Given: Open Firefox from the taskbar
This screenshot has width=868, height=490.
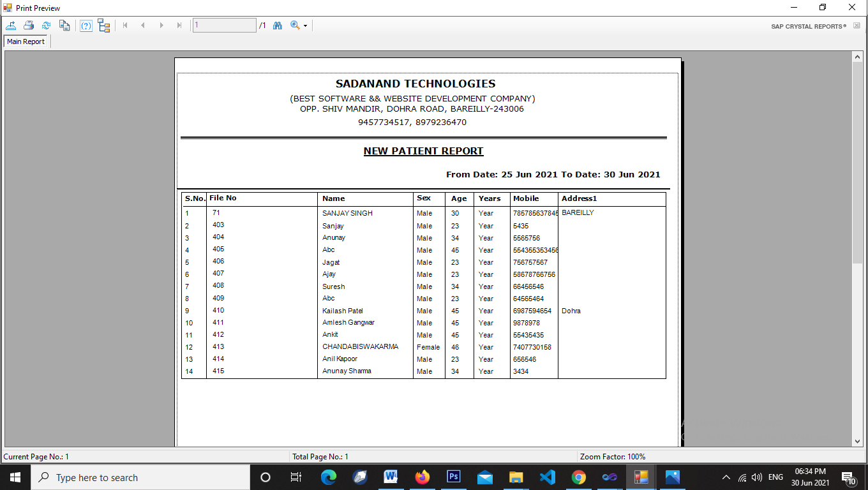Looking at the screenshot, I should [x=422, y=477].
